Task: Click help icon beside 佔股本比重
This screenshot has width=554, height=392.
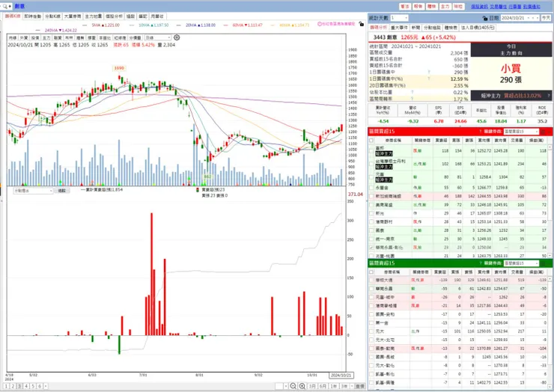Action: pyautogui.click(x=412, y=92)
